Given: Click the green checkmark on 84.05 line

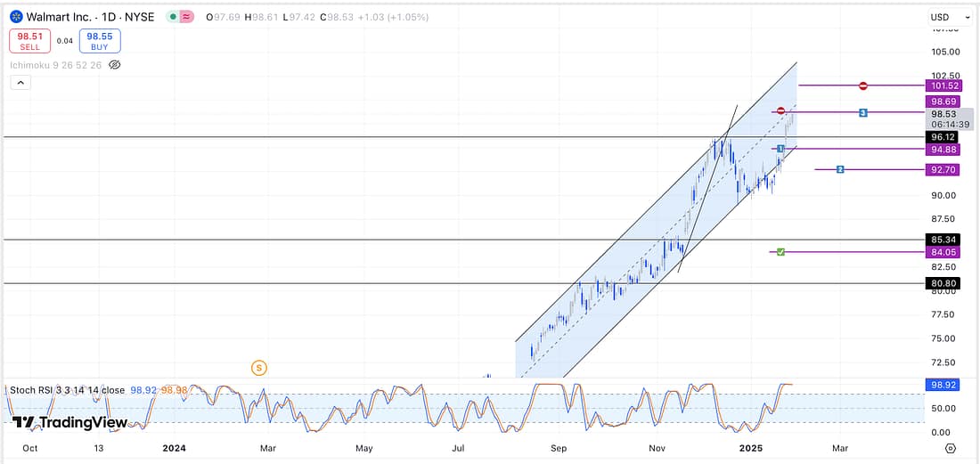Looking at the screenshot, I should tap(780, 252).
